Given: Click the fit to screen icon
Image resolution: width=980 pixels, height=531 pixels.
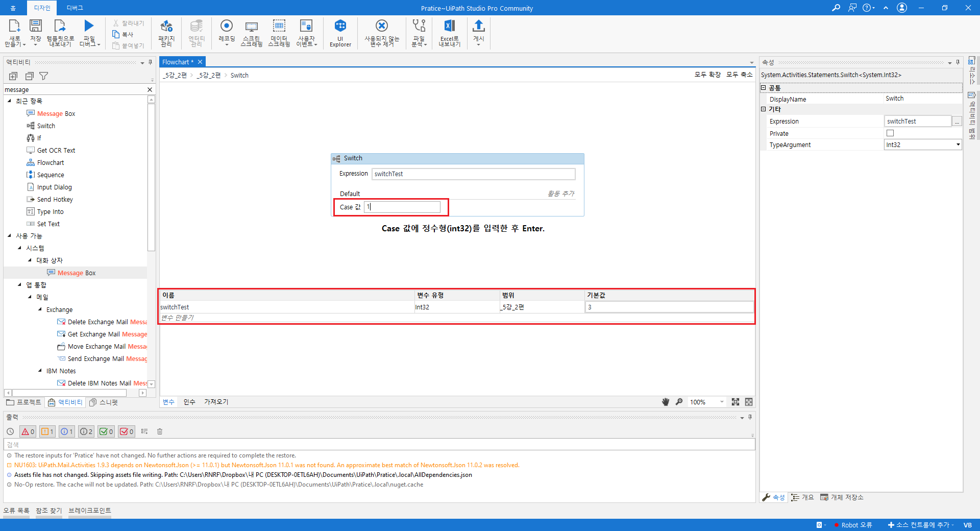Looking at the screenshot, I should coord(736,402).
